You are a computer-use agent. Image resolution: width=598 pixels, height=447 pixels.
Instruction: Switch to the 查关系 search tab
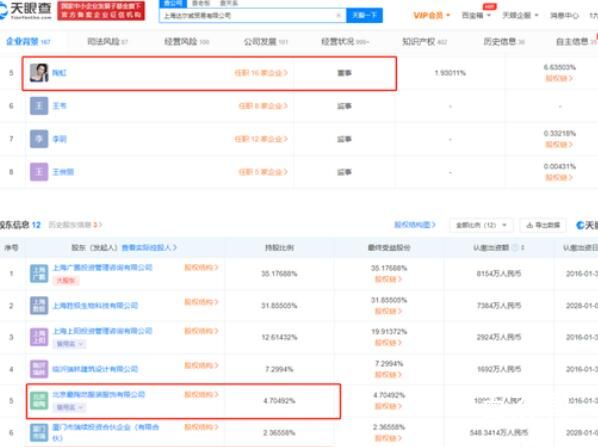[229, 3]
